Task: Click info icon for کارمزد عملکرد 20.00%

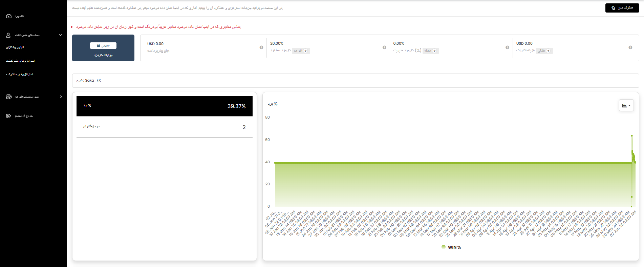Action: (x=384, y=47)
